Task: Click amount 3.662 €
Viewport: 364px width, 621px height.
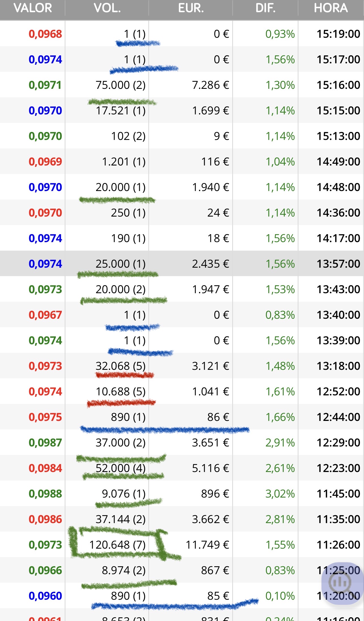Action: tap(210, 519)
